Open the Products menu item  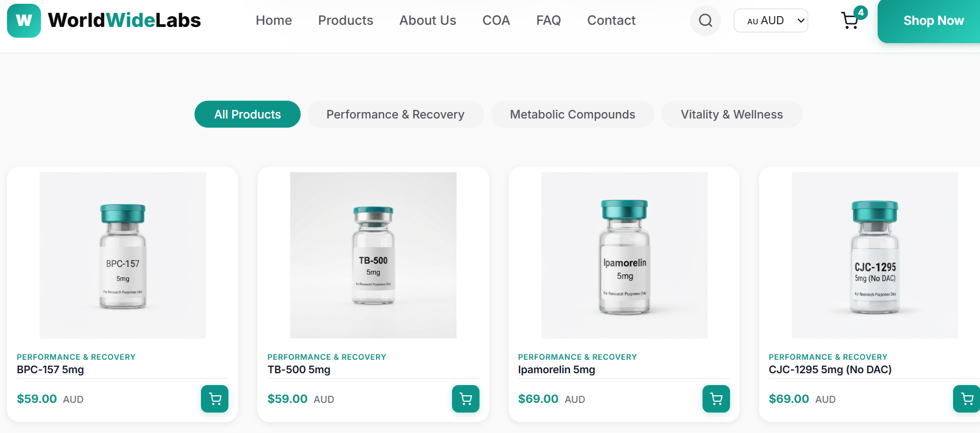[345, 20]
